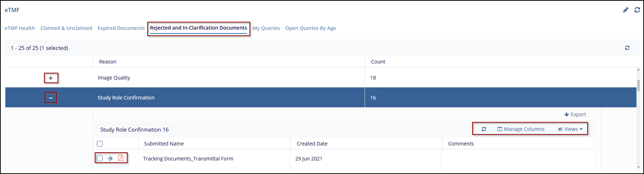
Task: Refresh the Study Role Confirmation sub-grid
Action: pyautogui.click(x=484, y=129)
